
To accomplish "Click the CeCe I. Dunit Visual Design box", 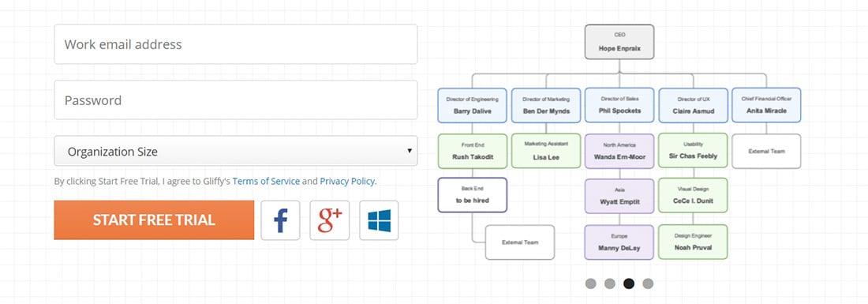I will pos(693,196).
